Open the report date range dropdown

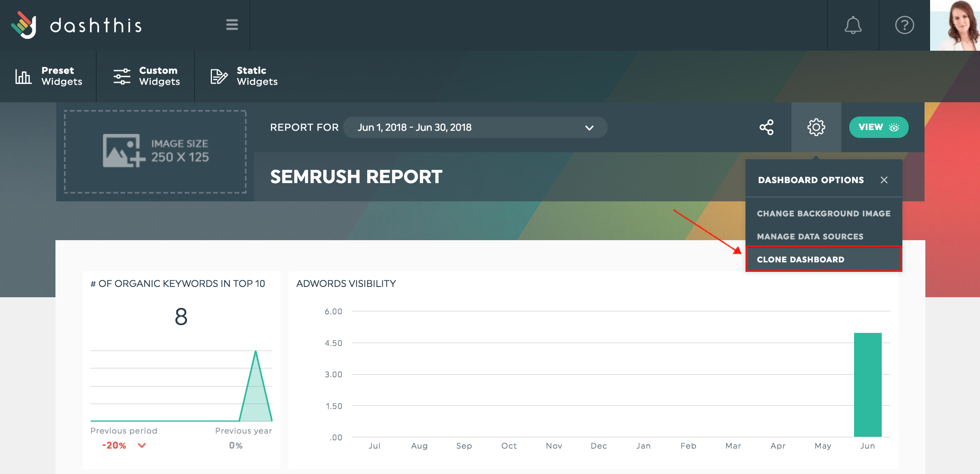click(x=475, y=127)
